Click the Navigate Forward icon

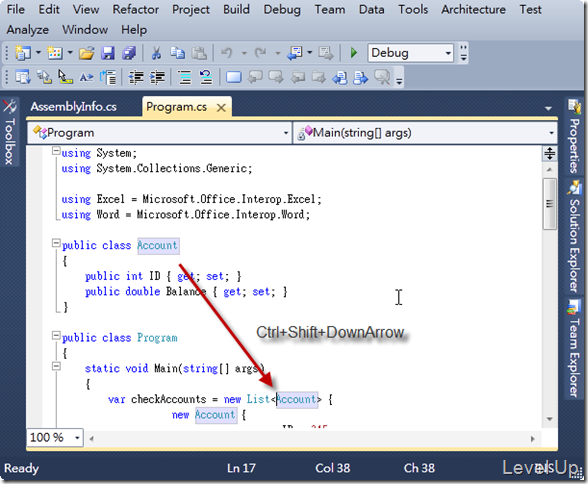(326, 53)
